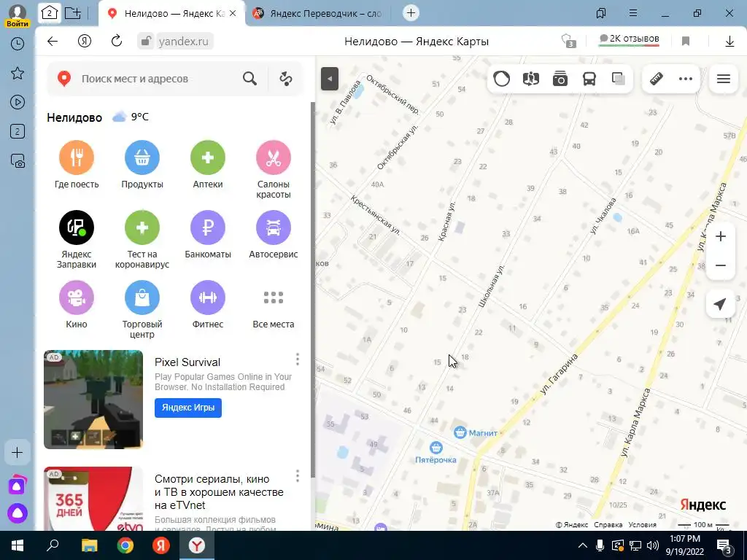Show hidden system tray icons chevron

click(583, 545)
